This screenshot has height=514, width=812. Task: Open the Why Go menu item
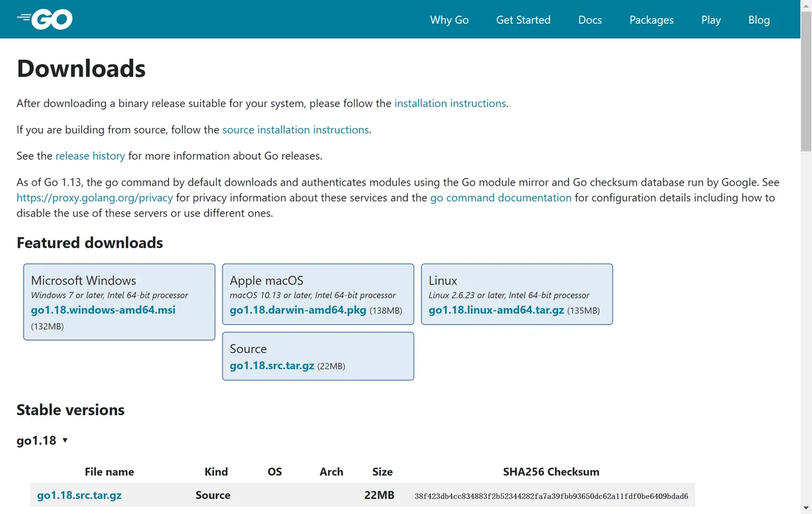point(449,20)
